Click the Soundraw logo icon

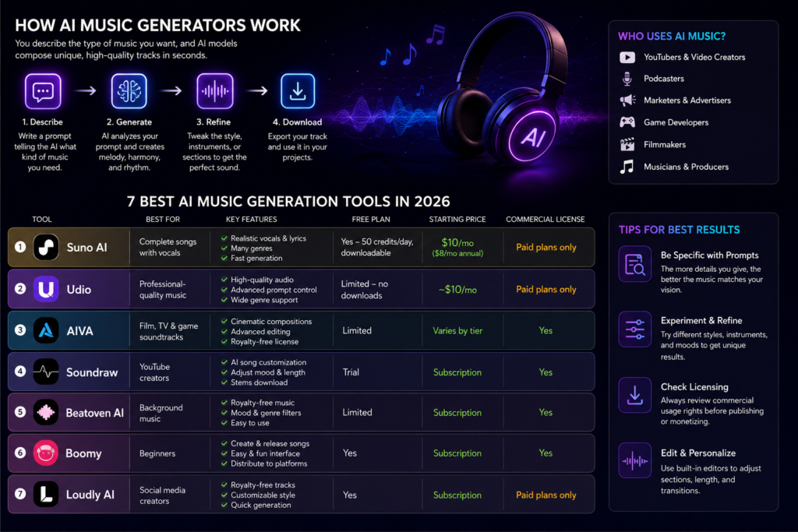46,372
